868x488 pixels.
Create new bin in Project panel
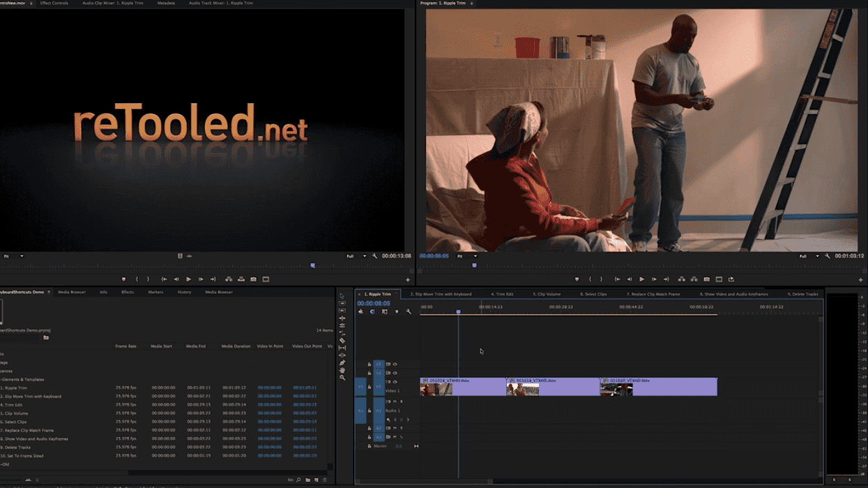point(307,480)
